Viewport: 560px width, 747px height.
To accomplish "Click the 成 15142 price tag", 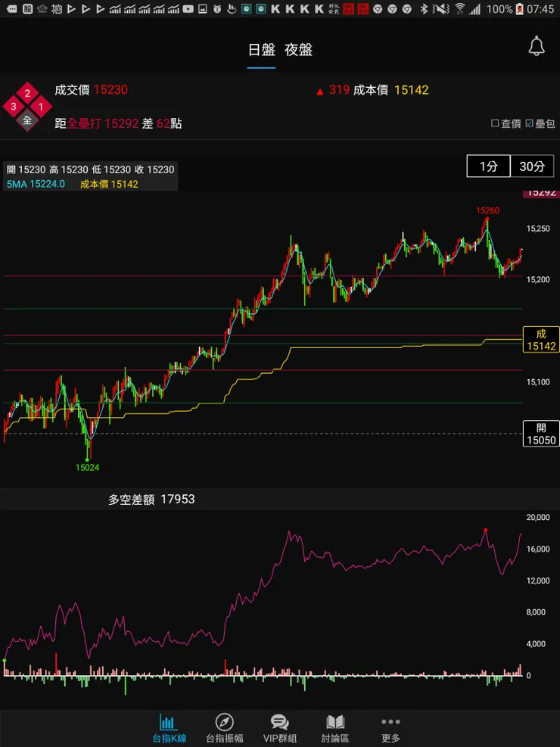I will pos(541,340).
